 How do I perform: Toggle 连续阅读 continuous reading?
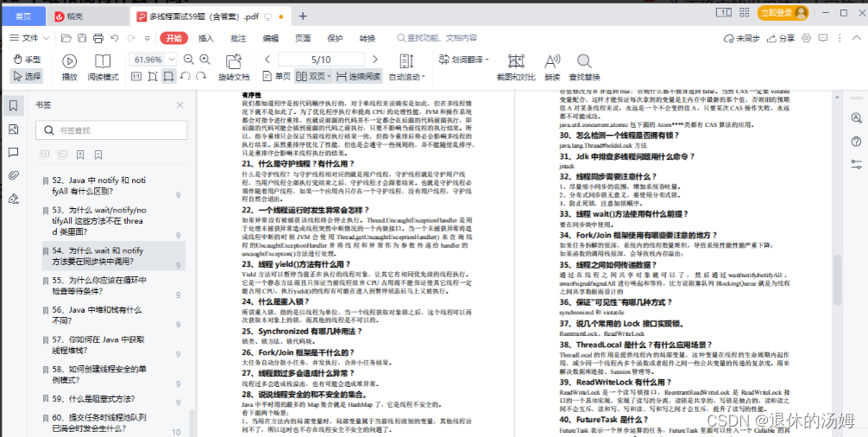[358, 77]
